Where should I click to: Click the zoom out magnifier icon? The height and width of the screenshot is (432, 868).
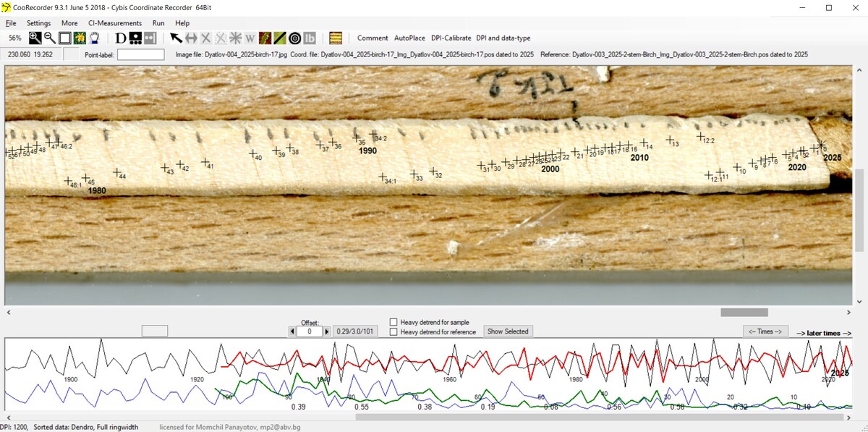coord(49,38)
